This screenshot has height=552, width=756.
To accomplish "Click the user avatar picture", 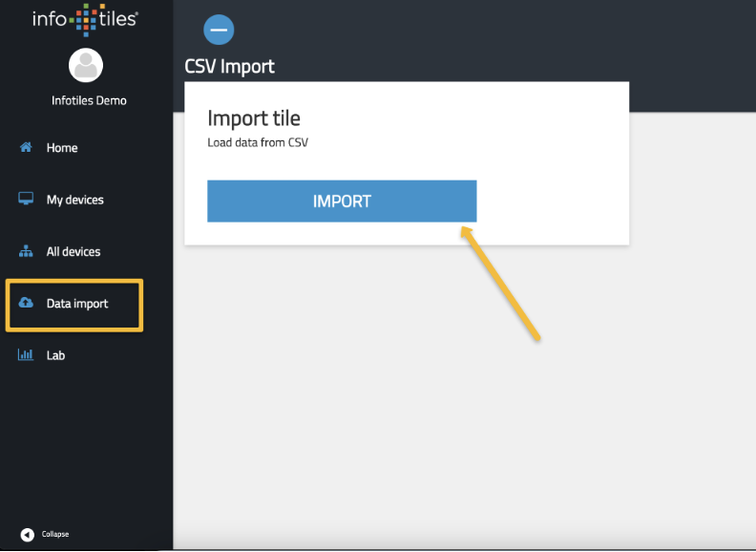I will [86, 65].
